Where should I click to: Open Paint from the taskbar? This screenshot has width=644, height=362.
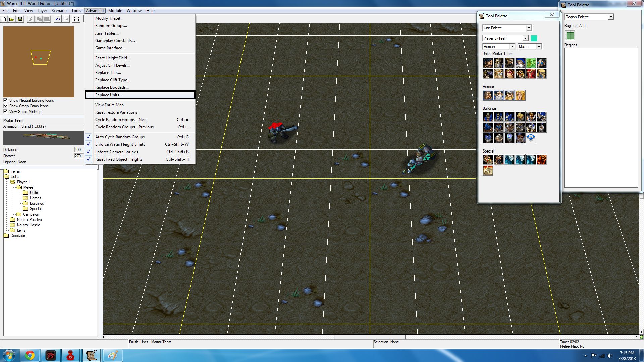click(112, 355)
